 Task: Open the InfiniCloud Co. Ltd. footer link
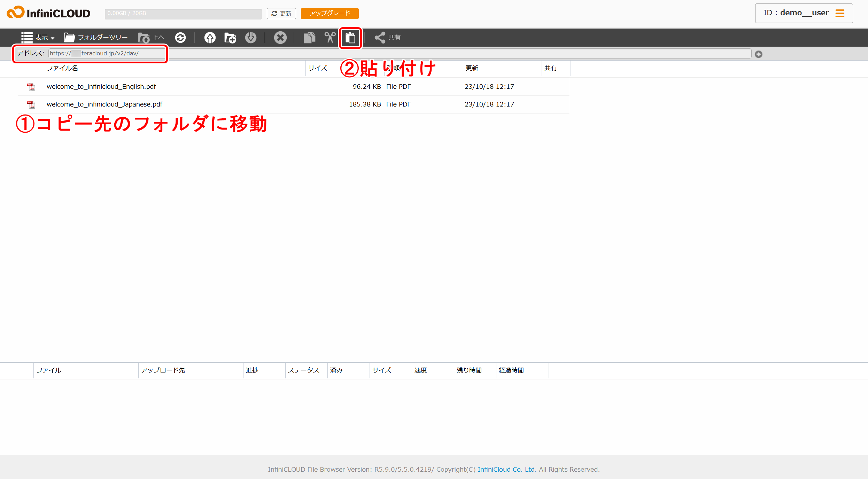507,469
